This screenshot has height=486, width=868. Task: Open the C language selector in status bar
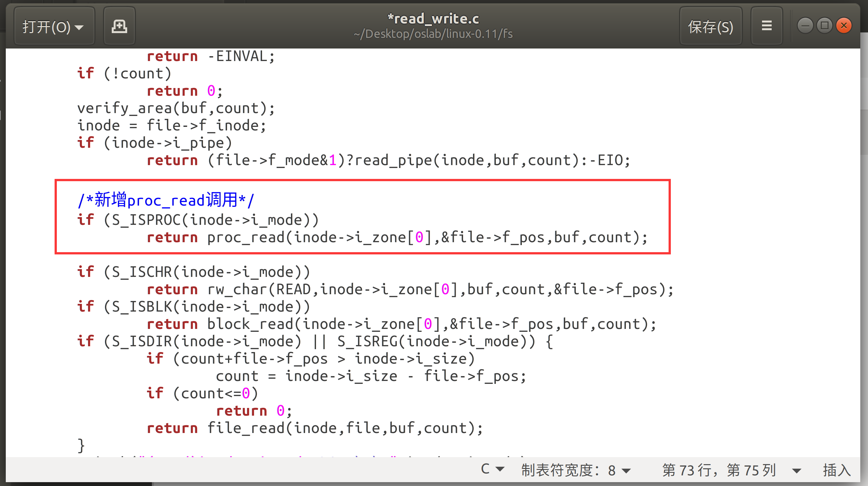(x=492, y=470)
